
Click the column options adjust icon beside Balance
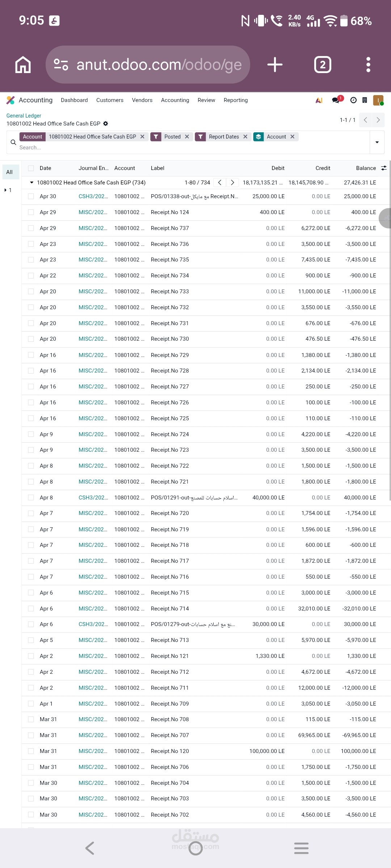tap(384, 168)
